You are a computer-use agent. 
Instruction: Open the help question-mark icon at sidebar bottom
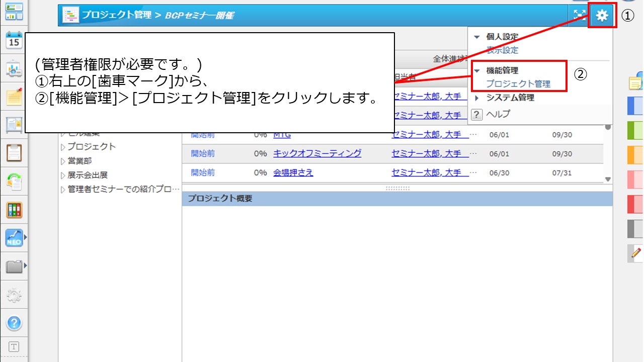15,323
